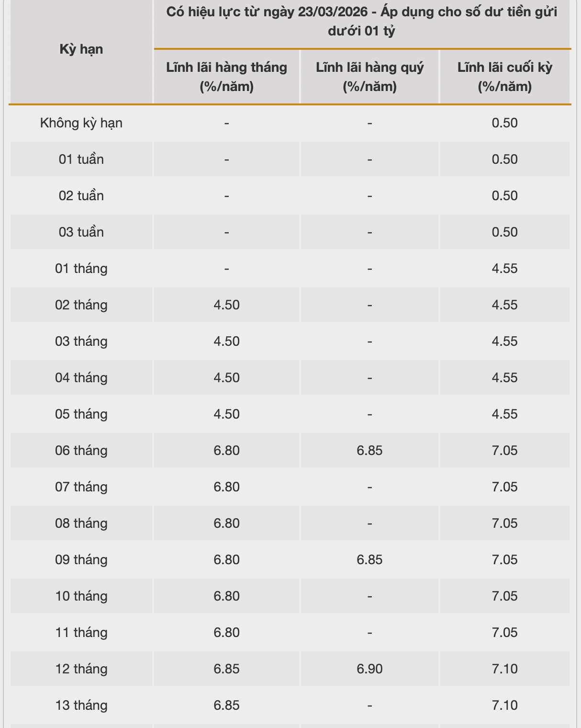
Task: Click the "12 tháng" term label
Action: tap(81, 669)
